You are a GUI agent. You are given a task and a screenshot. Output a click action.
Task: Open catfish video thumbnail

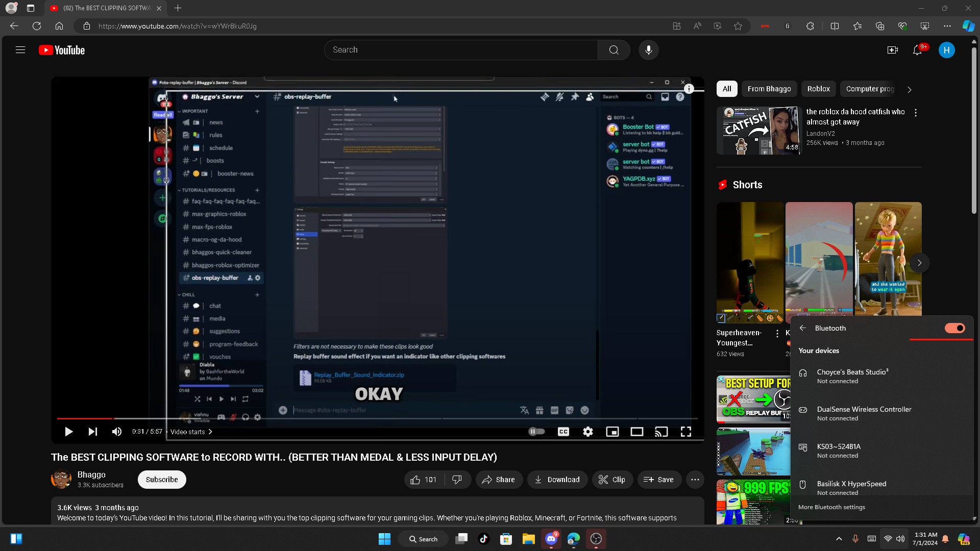coord(759,131)
